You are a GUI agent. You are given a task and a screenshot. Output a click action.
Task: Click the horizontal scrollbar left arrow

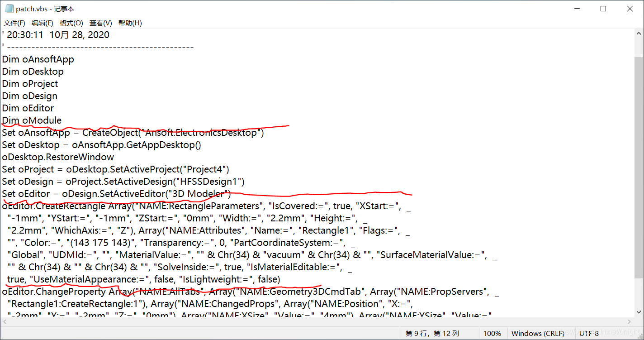pyautogui.click(x=5, y=321)
